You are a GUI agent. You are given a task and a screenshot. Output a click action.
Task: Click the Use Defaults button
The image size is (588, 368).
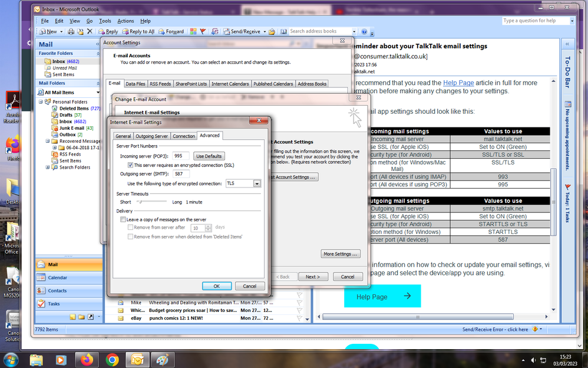click(x=209, y=156)
